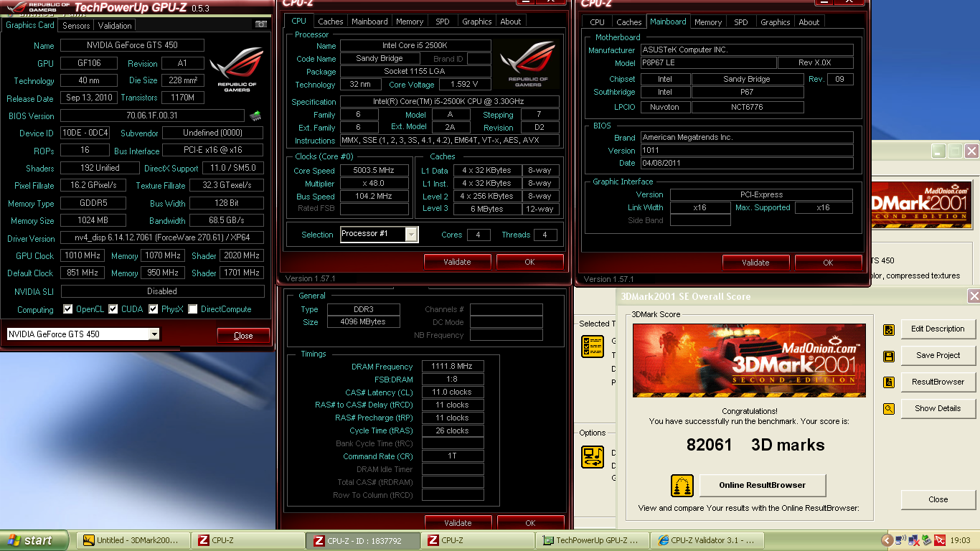Open Caches tab in CPU-Z CPU window

pos(331,22)
